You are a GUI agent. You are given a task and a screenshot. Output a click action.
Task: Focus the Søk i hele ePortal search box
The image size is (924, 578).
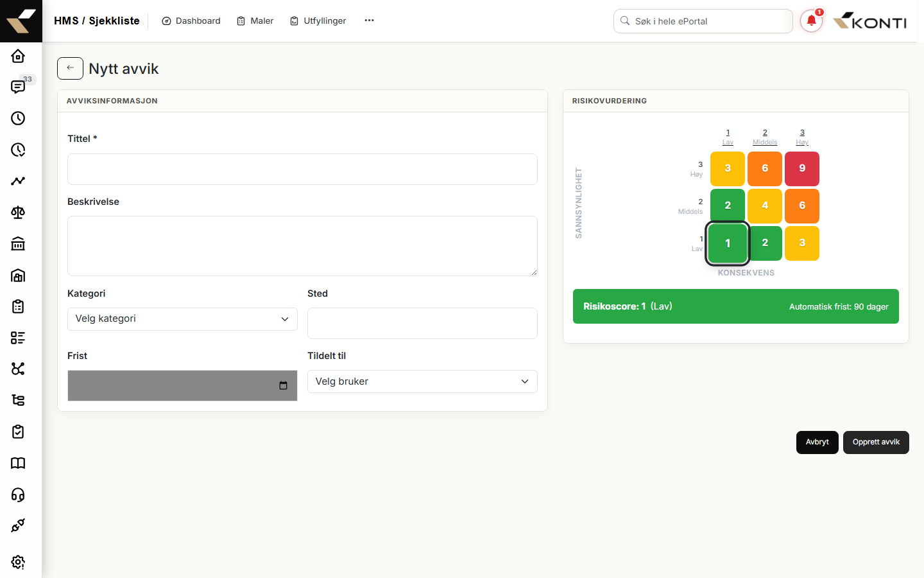(703, 21)
